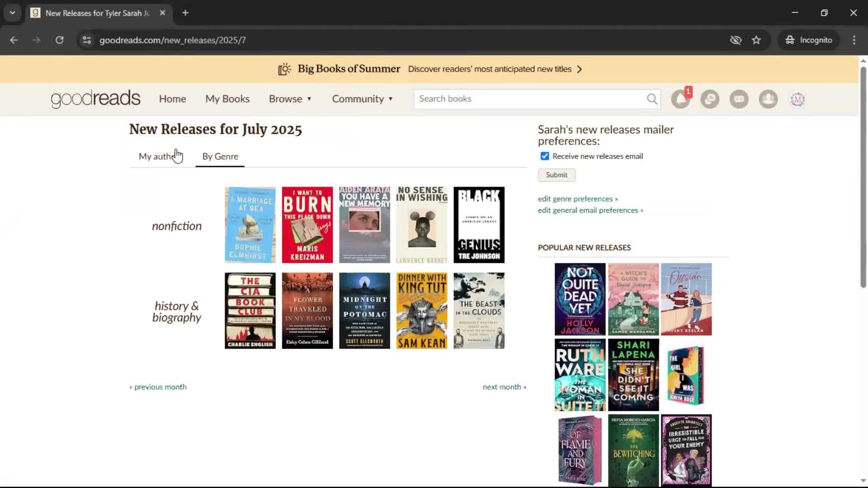868x488 pixels.
Task: Select the By Genre tab
Action: pyautogui.click(x=220, y=156)
